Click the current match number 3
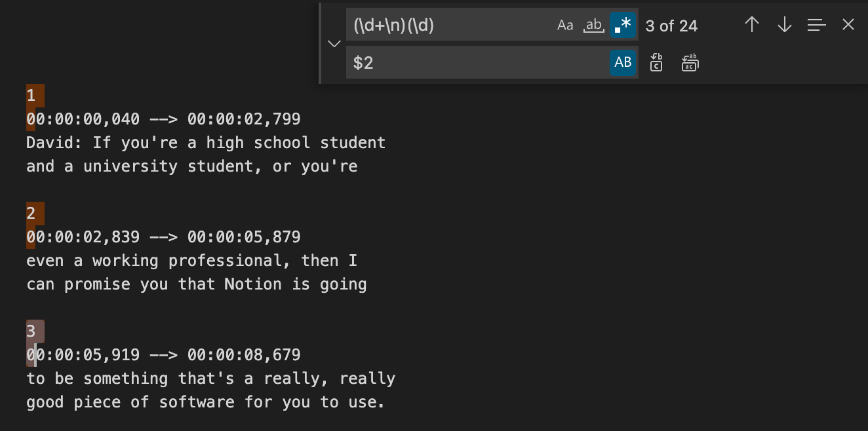The width and height of the screenshot is (868, 431). coord(31,331)
